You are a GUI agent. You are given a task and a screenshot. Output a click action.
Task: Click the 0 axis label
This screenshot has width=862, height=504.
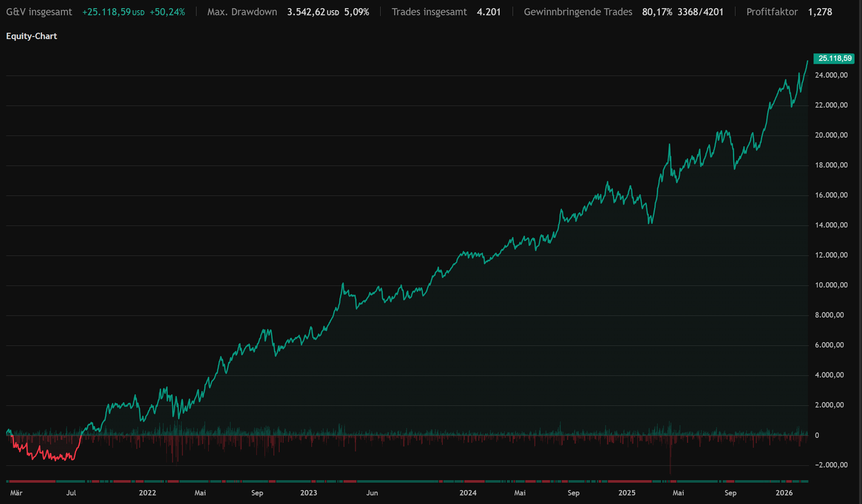[x=817, y=435]
